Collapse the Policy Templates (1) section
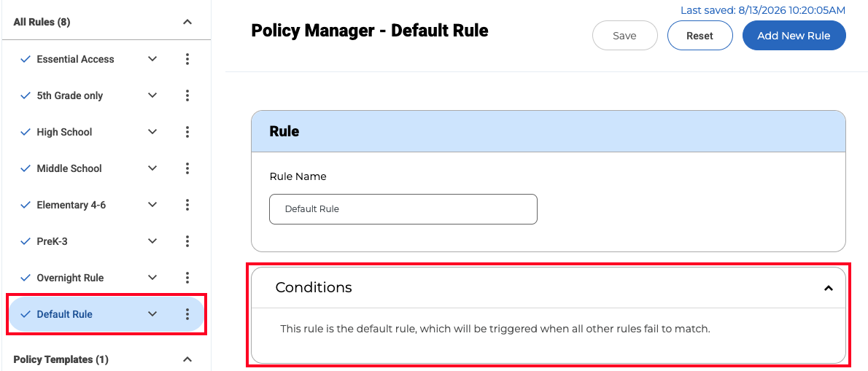 (x=187, y=359)
